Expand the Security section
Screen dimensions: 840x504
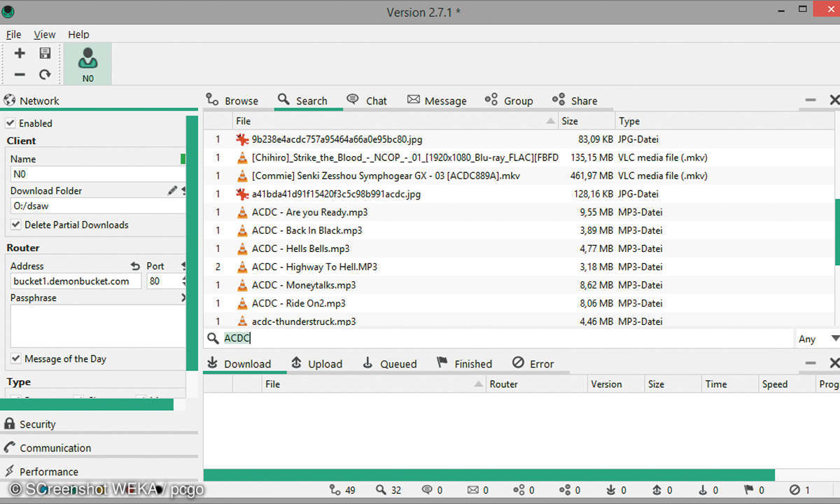(98, 424)
